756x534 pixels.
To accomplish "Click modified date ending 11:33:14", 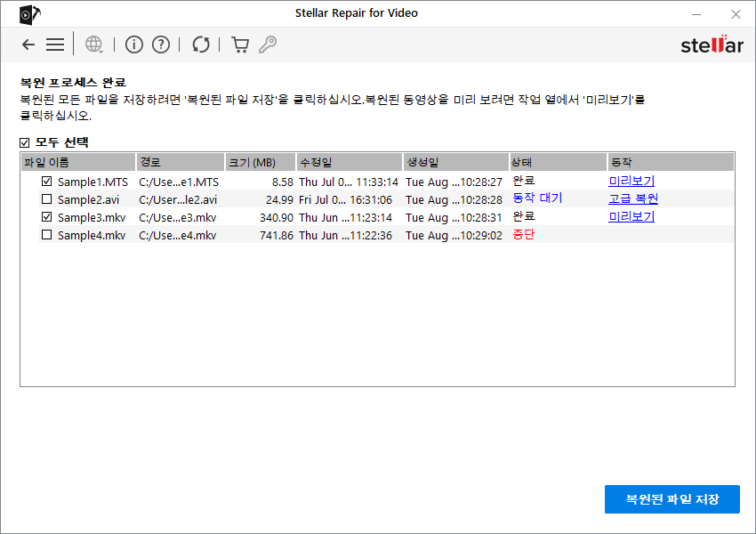I will [x=349, y=182].
